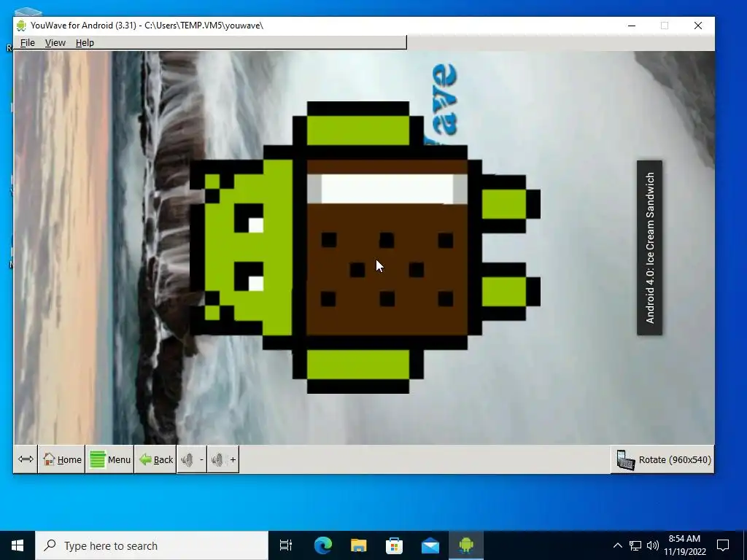Open Microsoft Store from the taskbar
This screenshot has width=747, height=560.
[x=395, y=545]
